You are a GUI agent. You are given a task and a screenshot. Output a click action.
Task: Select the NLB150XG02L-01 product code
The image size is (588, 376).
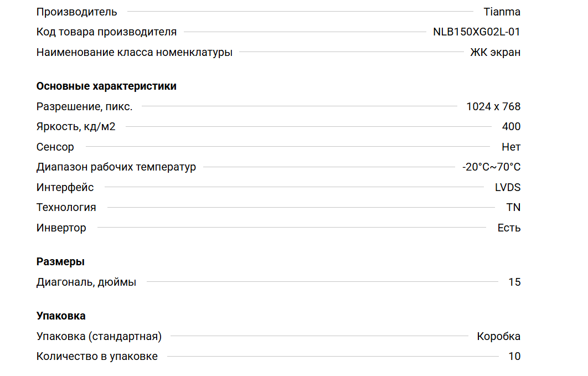[476, 32]
